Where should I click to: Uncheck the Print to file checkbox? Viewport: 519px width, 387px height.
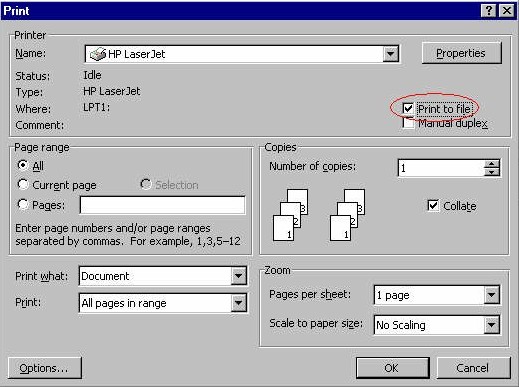pyautogui.click(x=408, y=108)
